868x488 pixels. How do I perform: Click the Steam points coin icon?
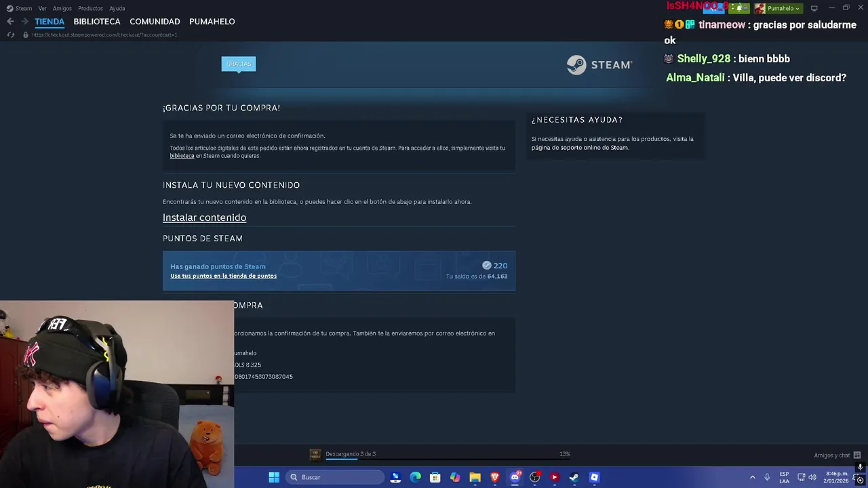pos(486,266)
